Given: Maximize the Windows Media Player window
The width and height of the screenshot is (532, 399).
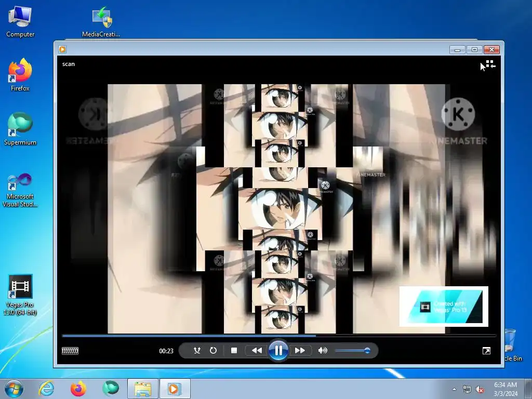Looking at the screenshot, I should (x=474, y=49).
